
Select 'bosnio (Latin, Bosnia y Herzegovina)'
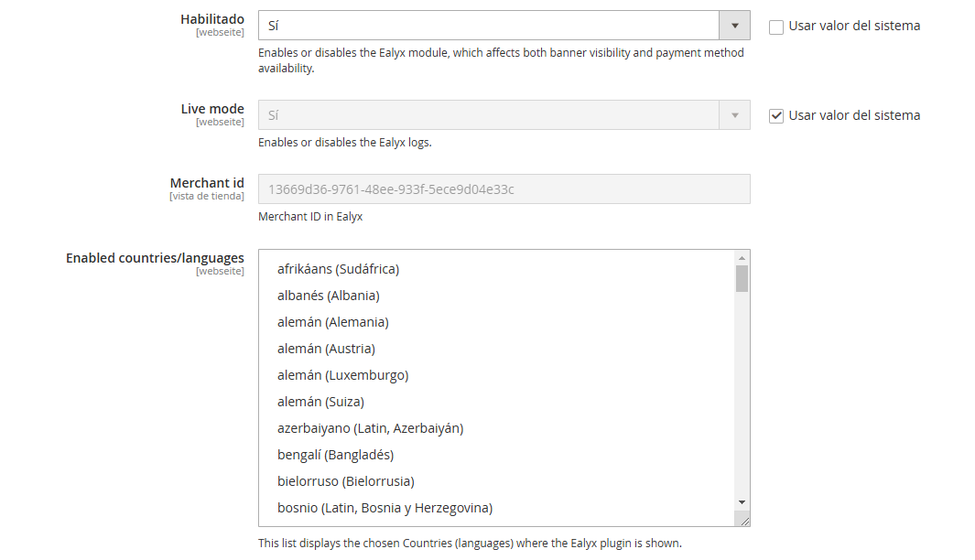click(x=385, y=508)
